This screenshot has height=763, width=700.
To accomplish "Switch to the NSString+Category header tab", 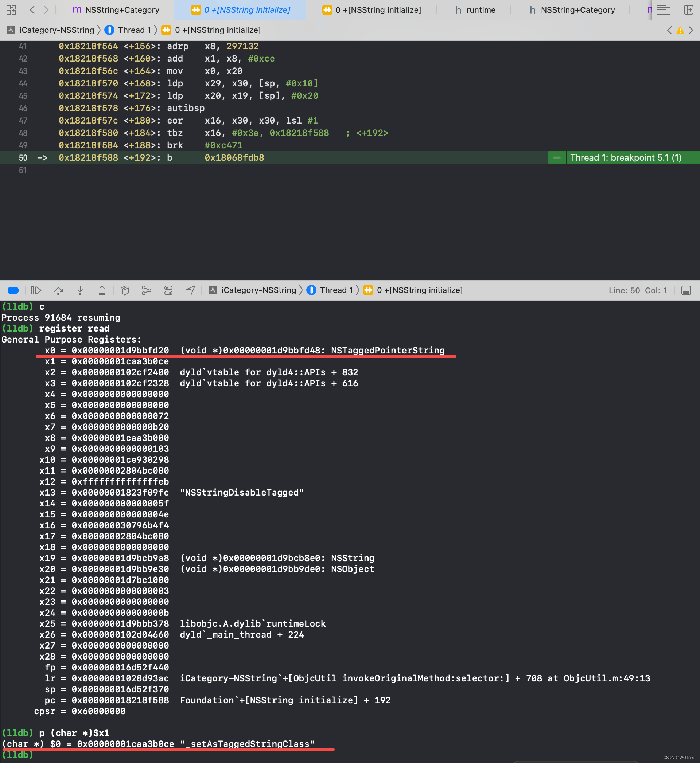I will (x=572, y=10).
